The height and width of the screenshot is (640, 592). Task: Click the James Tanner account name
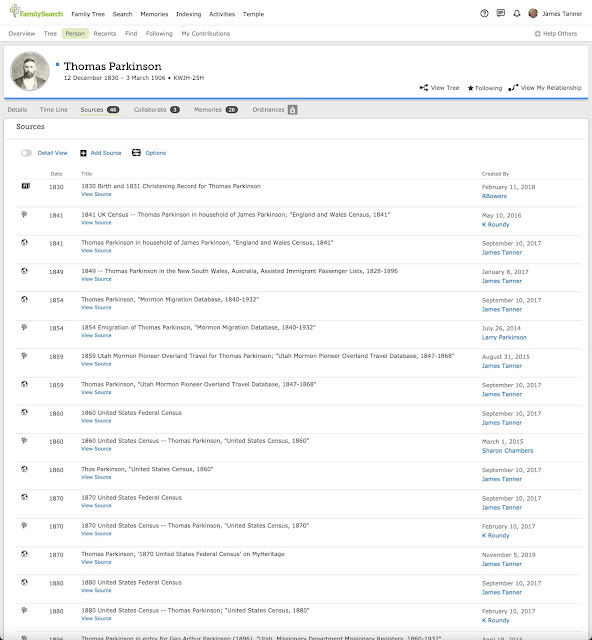pyautogui.click(x=562, y=13)
